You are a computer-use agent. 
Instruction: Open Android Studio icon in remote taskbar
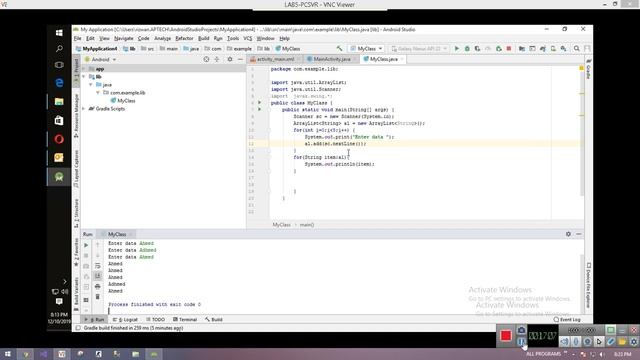point(59,177)
